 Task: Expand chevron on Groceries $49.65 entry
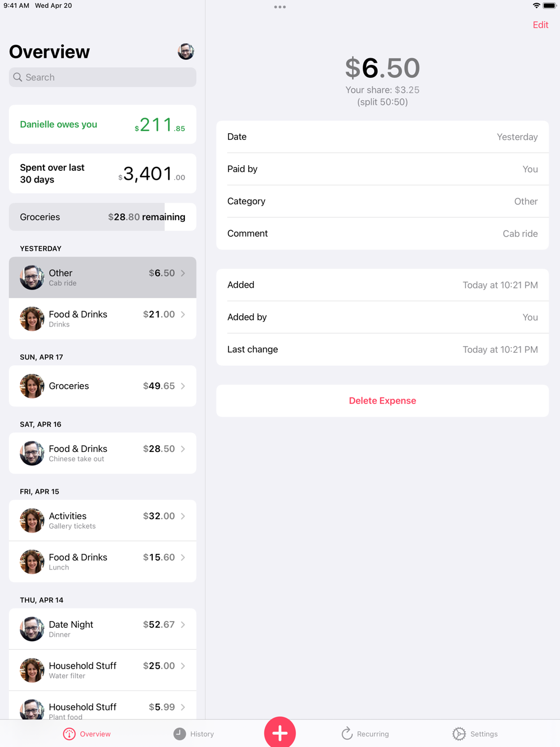tap(183, 386)
